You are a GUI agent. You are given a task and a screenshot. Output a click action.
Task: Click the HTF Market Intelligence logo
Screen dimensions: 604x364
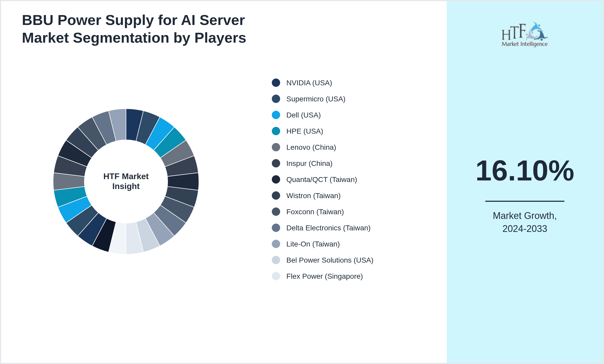click(x=525, y=34)
